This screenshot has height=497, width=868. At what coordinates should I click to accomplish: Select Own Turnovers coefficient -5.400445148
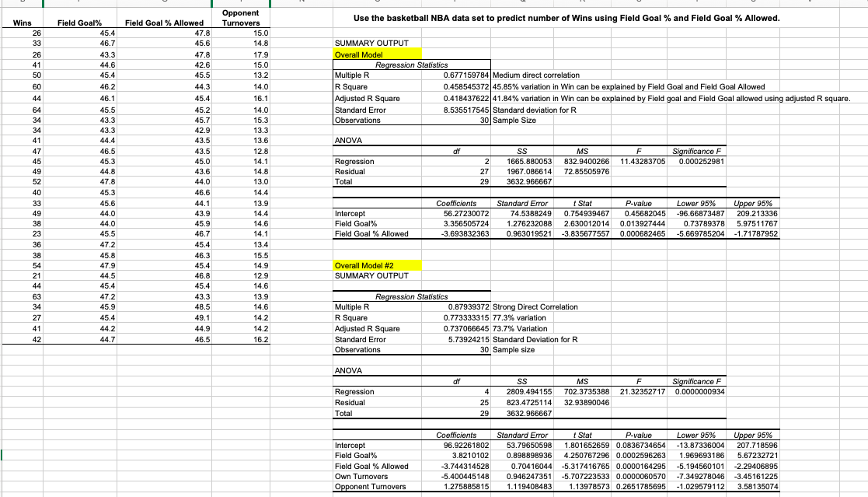coord(465,477)
